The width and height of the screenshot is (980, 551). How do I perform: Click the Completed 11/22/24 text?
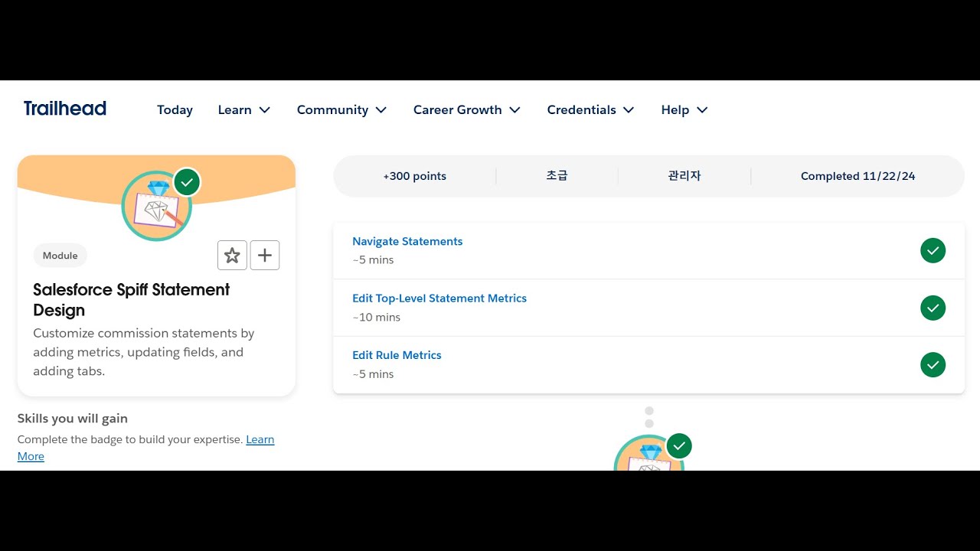858,176
